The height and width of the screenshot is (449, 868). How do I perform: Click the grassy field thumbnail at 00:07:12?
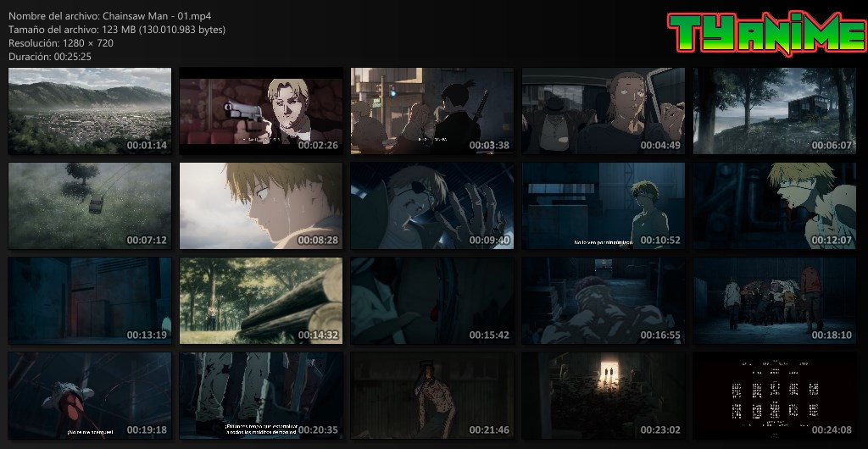coord(90,206)
